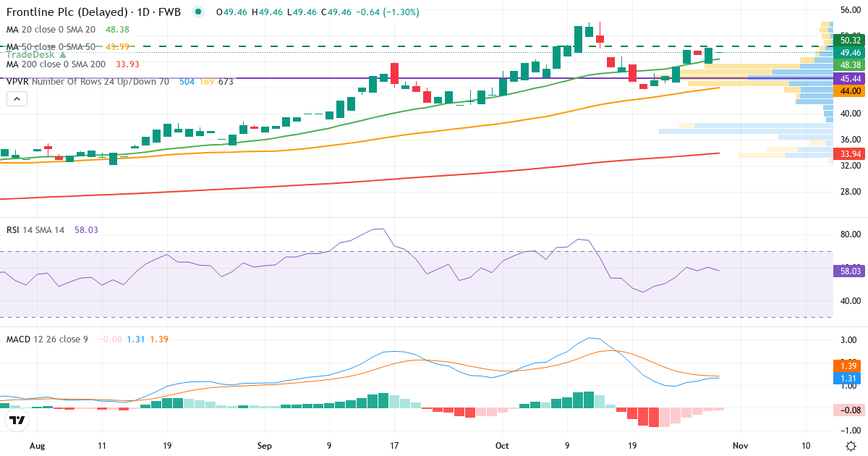Select the MACD 12 26 indicator legend
This screenshot has width=868, height=456.
(x=47, y=339)
